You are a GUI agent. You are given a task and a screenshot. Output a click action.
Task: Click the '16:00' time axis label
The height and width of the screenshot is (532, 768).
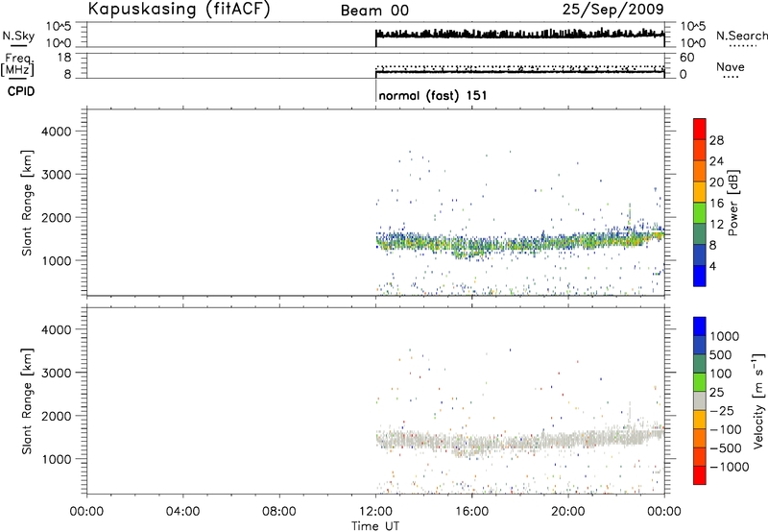pyautogui.click(x=471, y=512)
